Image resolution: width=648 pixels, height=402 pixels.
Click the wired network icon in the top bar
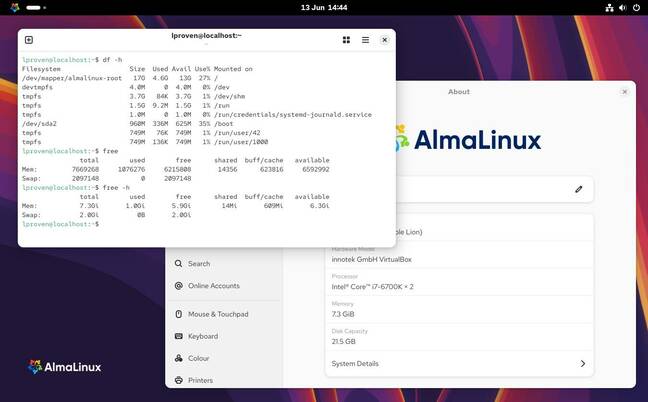(609, 7)
